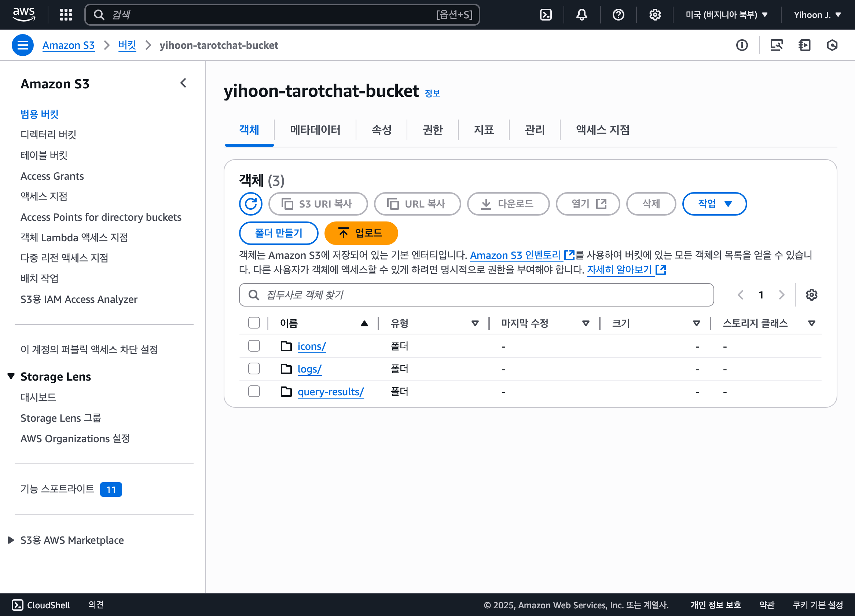855x616 pixels.
Task: Click the prefix search field 접두사로 객체 찾기
Action: coord(476,295)
